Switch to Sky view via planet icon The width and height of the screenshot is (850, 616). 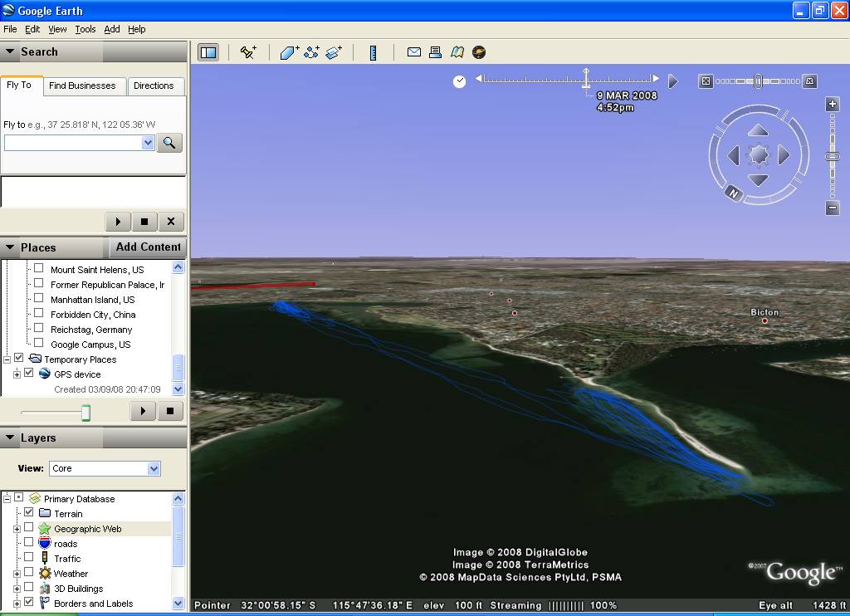[x=479, y=52]
